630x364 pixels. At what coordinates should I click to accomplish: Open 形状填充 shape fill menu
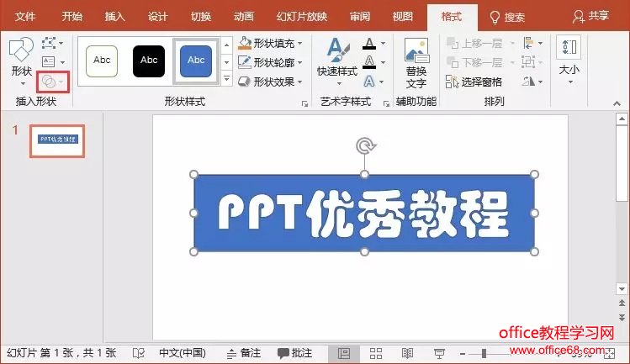270,43
